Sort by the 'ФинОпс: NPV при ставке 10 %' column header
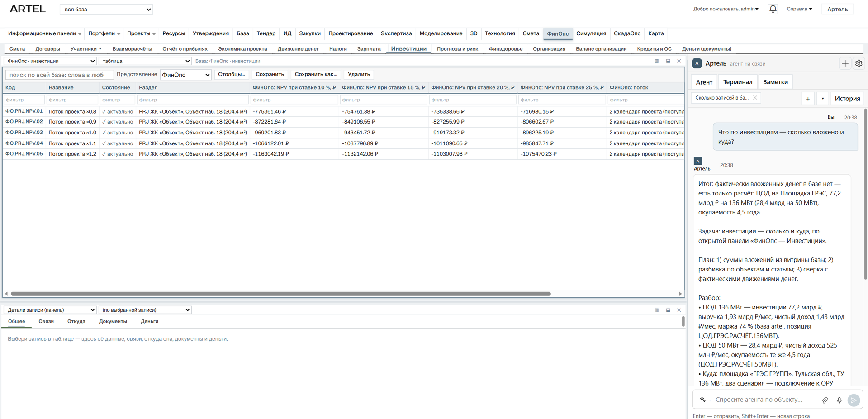The width and height of the screenshot is (868, 419). (x=294, y=87)
